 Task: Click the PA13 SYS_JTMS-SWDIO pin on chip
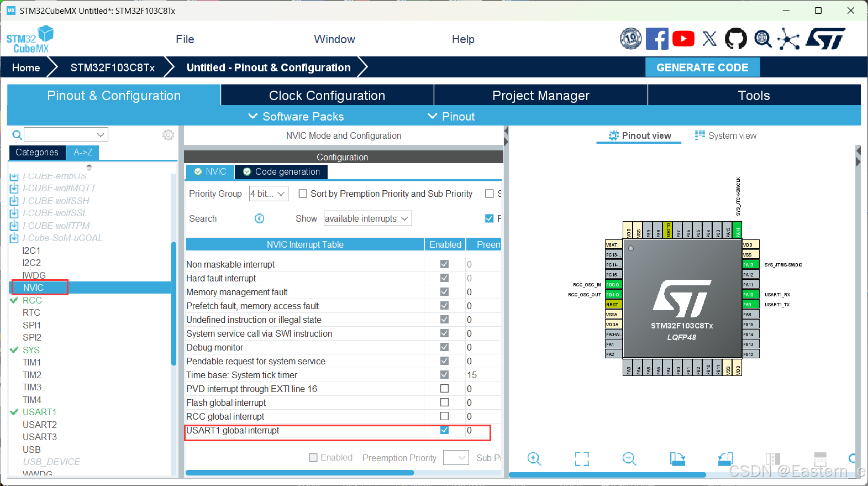(x=750, y=265)
